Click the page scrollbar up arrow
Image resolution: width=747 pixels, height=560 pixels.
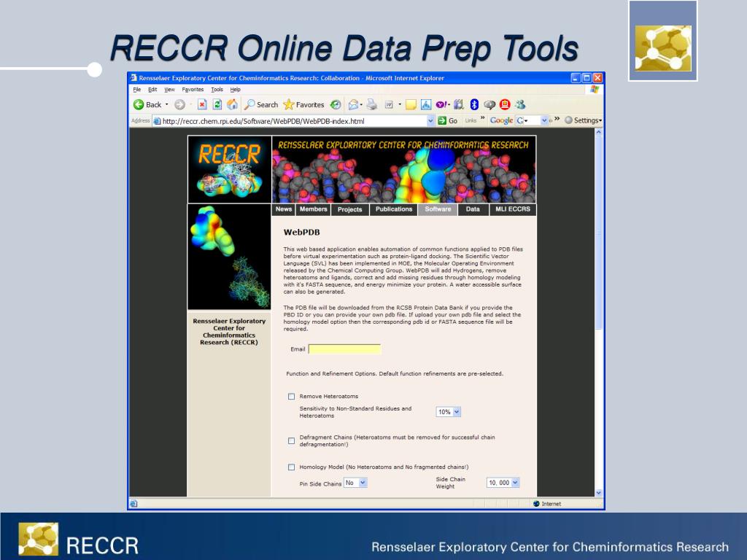(599, 133)
